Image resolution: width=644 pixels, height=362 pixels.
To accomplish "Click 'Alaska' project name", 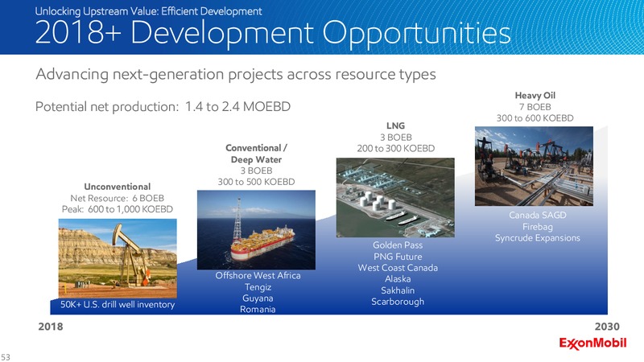I will click(398, 278).
